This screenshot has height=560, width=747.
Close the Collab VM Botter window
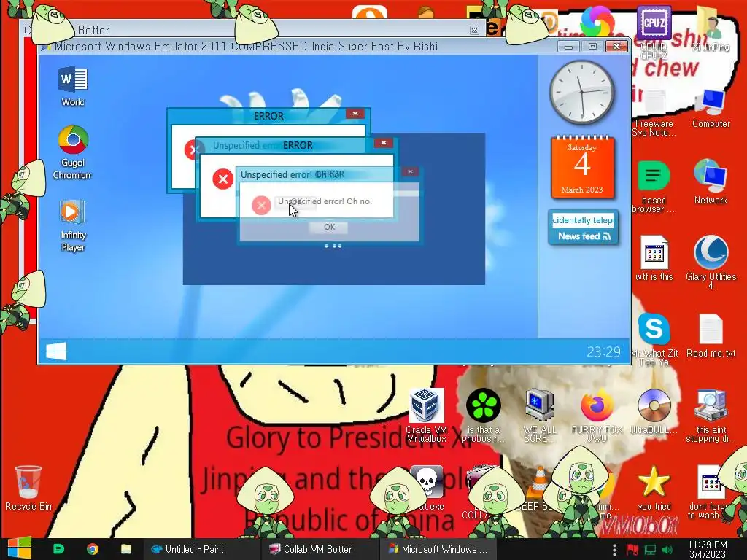coord(474,30)
